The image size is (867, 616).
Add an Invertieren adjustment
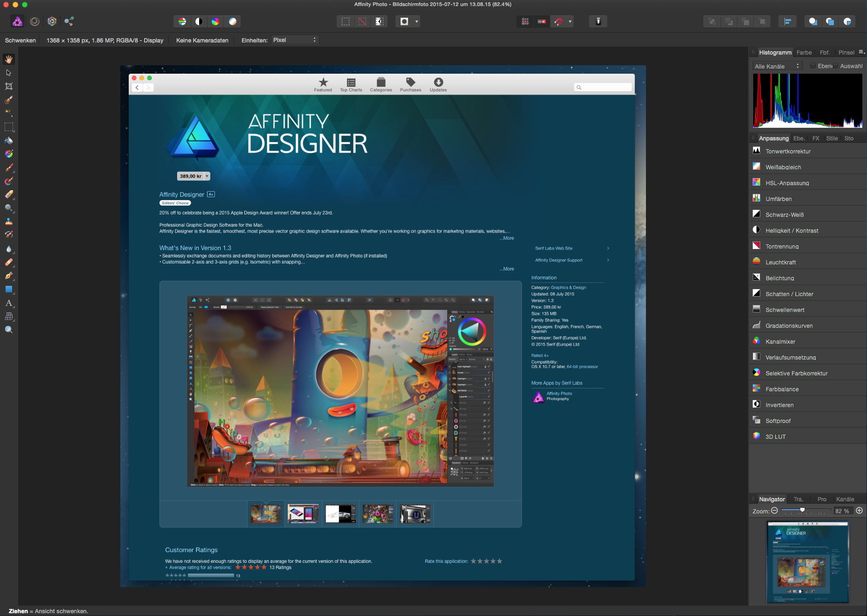(x=808, y=405)
